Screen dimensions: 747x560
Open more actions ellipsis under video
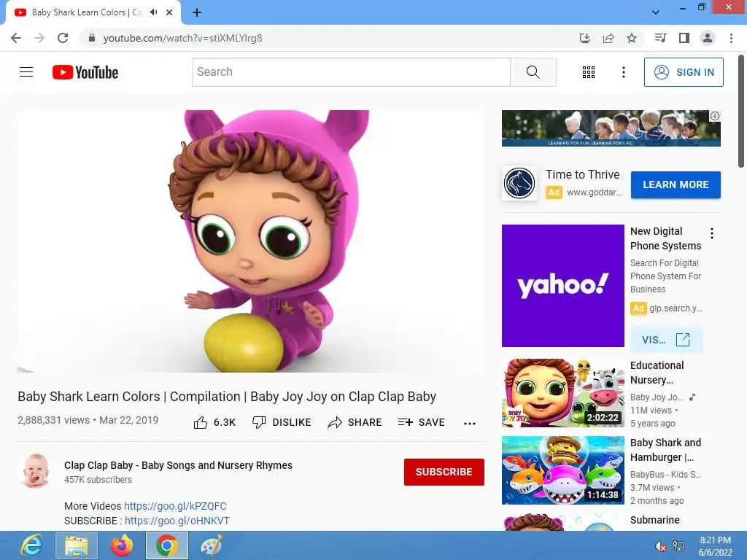coord(470,423)
